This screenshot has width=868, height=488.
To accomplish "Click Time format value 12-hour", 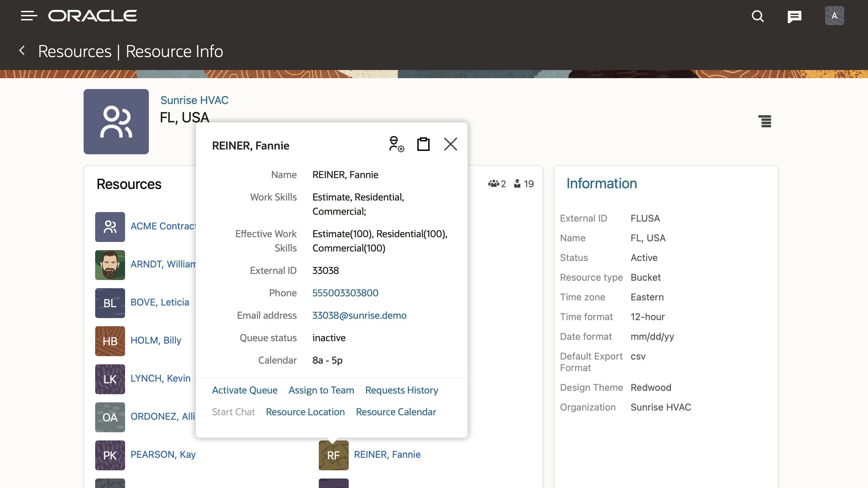I will [x=648, y=317].
